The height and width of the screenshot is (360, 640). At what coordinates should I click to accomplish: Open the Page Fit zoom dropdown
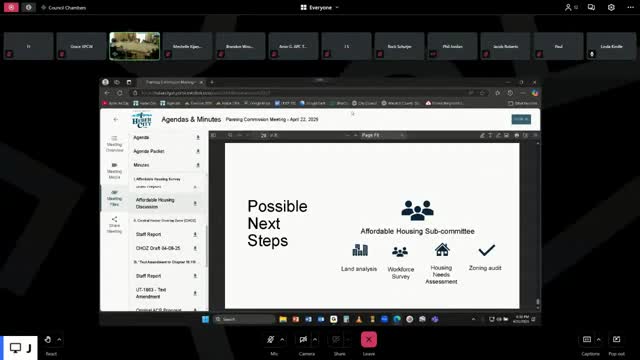coord(382,135)
